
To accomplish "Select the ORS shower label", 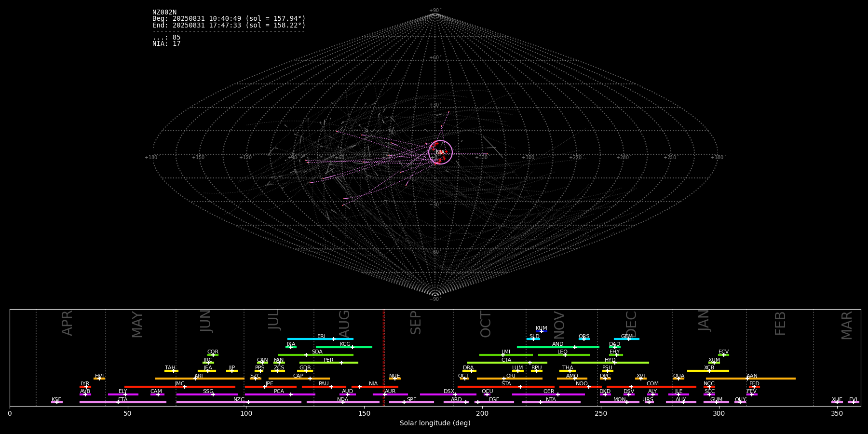I will pos(584,337).
